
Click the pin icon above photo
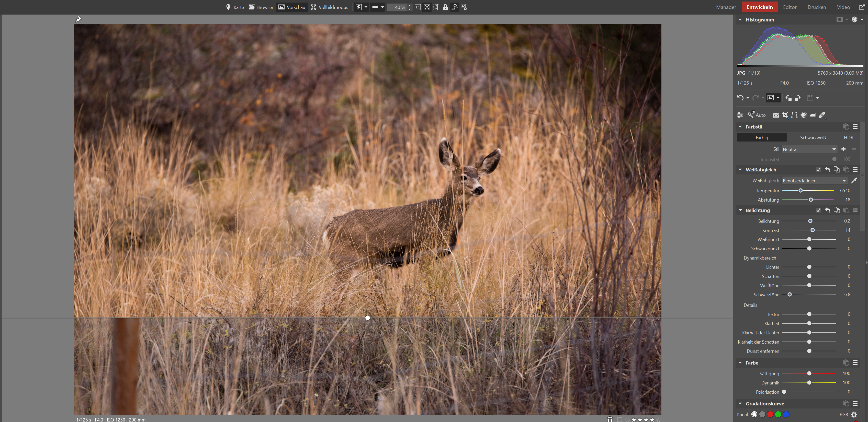(x=78, y=19)
